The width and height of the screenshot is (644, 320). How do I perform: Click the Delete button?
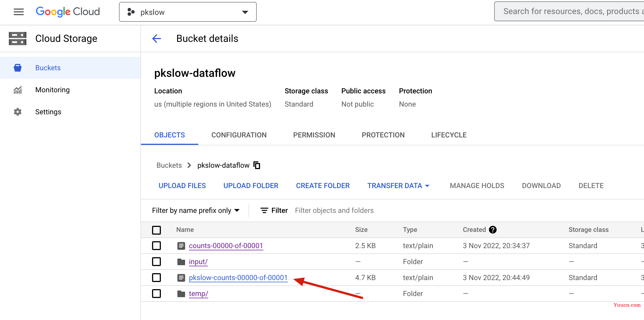[x=591, y=186]
